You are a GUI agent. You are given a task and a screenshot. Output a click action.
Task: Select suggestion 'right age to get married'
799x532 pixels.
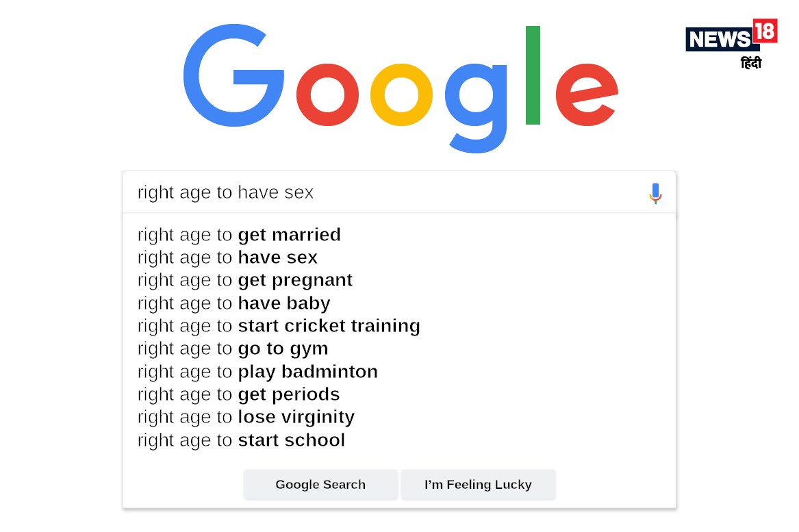click(x=239, y=235)
